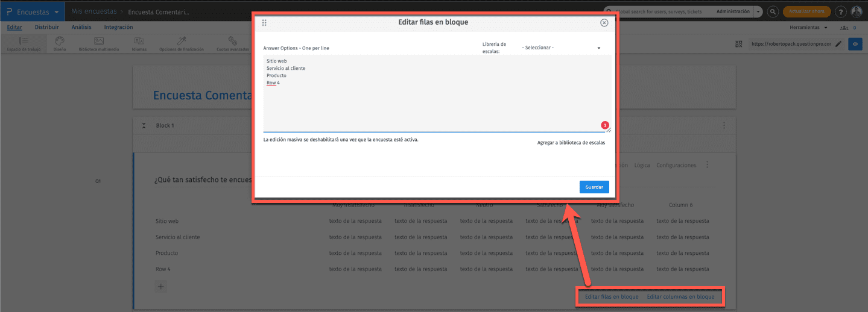Click Agregar a biblioteca de escalas link
This screenshot has height=312, width=868.
point(571,143)
